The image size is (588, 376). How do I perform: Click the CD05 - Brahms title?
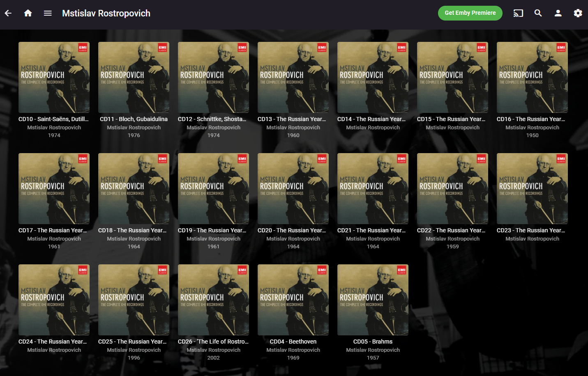coord(373,342)
